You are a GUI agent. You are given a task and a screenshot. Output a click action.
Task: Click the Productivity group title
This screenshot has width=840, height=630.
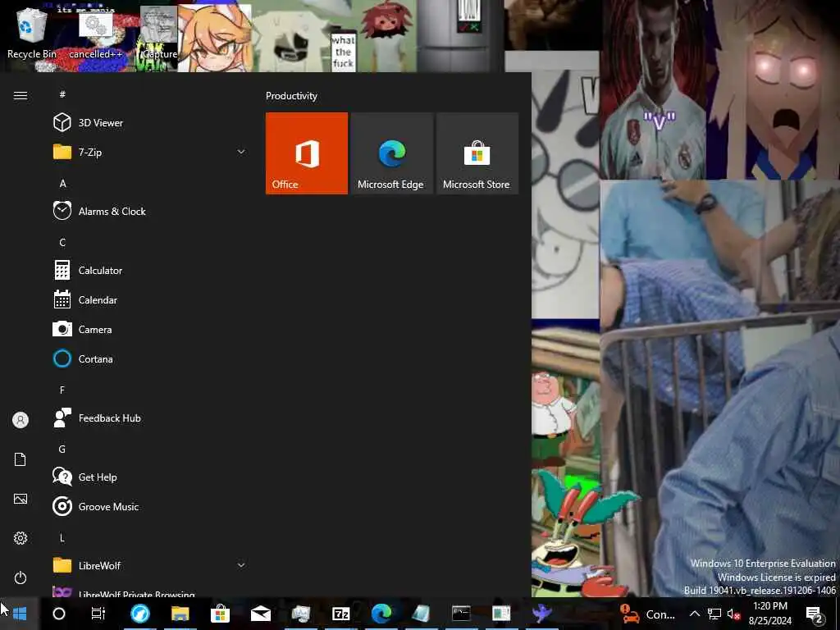pos(291,96)
